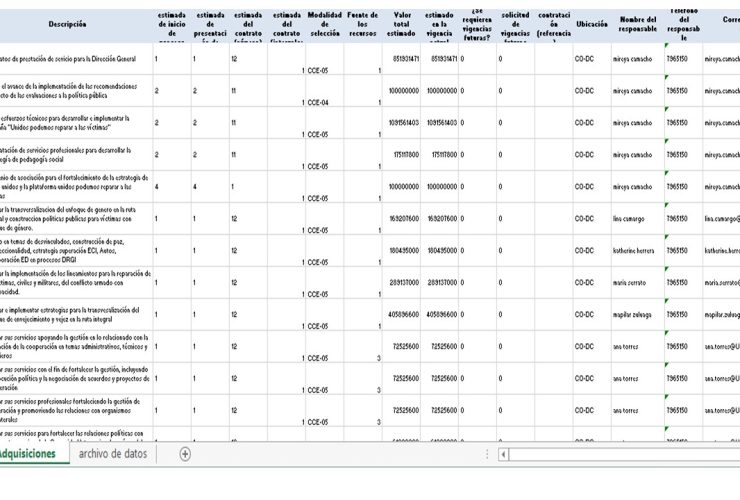Select the 'katherine herrera' responsable cell

(x=638, y=251)
